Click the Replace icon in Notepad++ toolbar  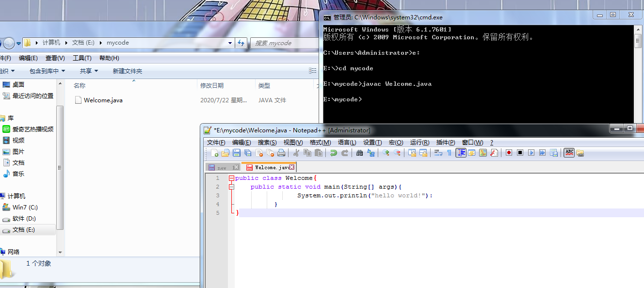pyautogui.click(x=371, y=153)
